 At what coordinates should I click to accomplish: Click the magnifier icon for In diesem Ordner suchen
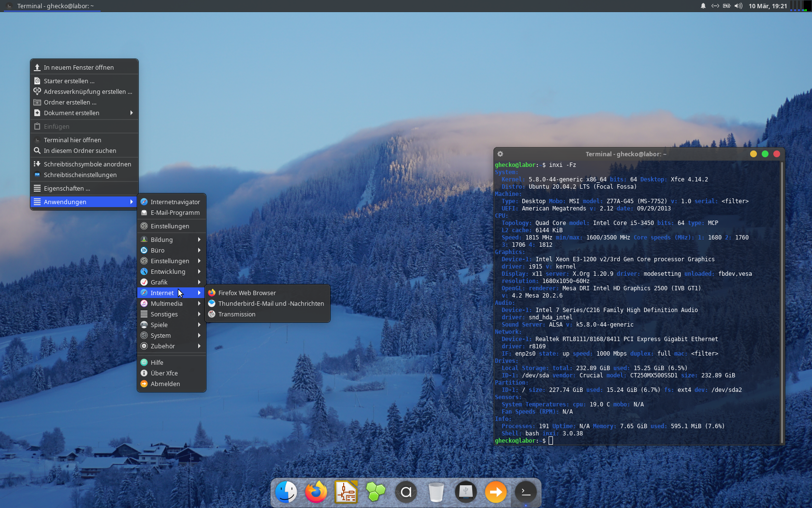click(x=37, y=150)
